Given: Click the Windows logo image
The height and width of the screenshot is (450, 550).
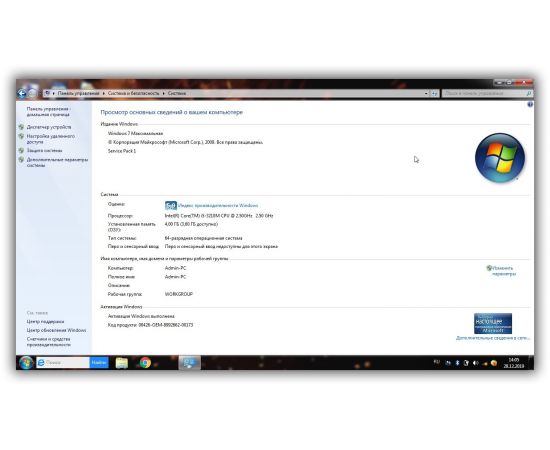Looking at the screenshot, I should pyautogui.click(x=500, y=158).
